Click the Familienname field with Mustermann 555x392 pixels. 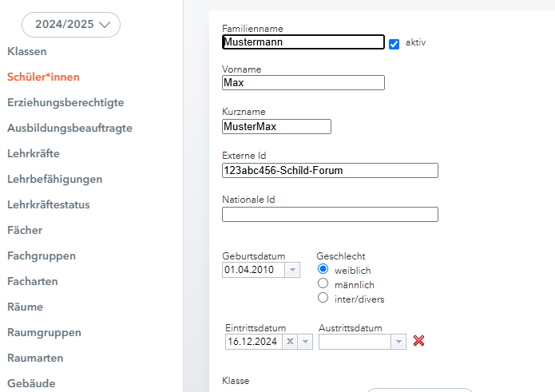point(303,42)
